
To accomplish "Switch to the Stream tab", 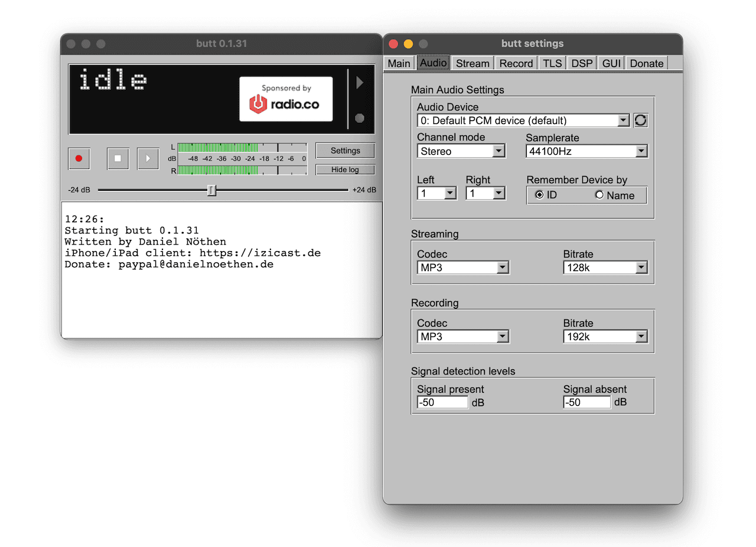I will (x=472, y=63).
